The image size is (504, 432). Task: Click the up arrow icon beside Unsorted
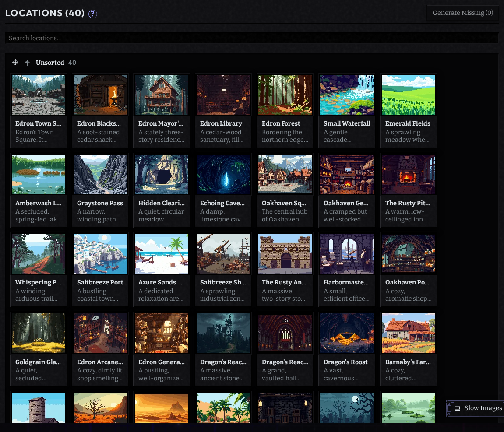pyautogui.click(x=27, y=63)
